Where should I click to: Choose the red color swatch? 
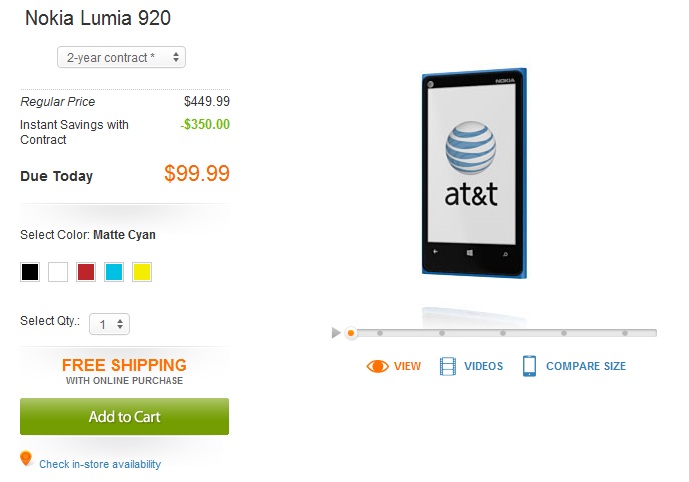86,271
